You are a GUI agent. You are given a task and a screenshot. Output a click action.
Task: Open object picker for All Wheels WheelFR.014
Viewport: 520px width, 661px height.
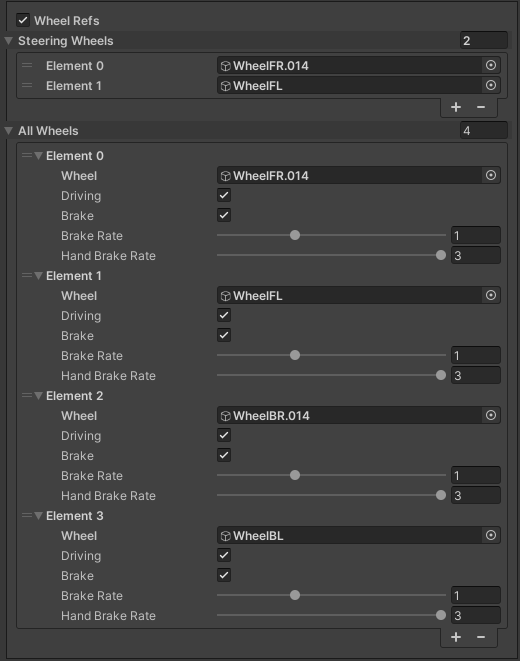(x=491, y=175)
